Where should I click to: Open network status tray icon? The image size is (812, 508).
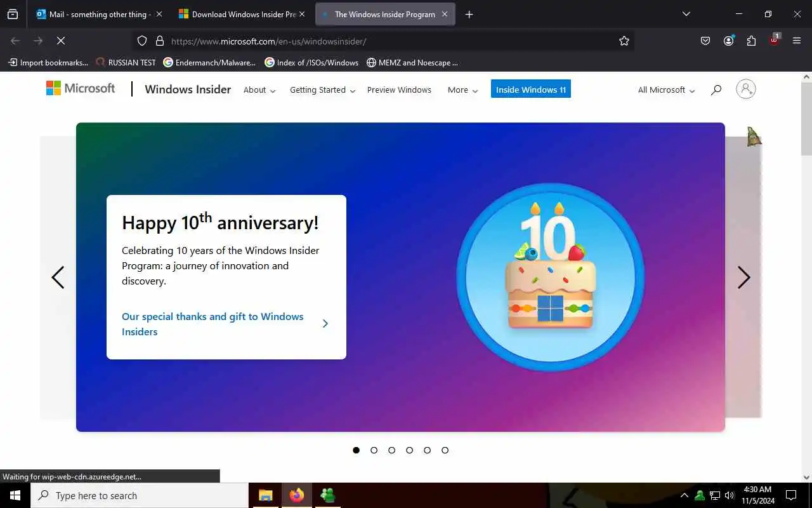(x=715, y=495)
